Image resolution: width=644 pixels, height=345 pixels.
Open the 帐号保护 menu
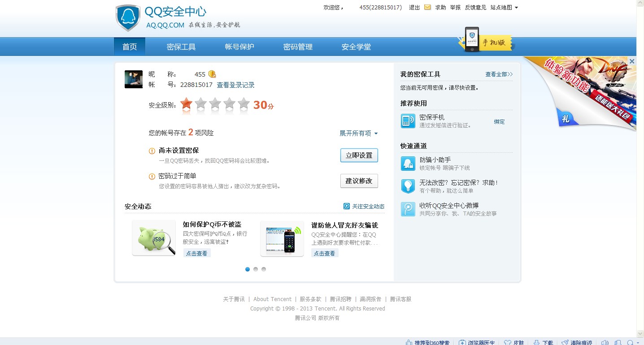(x=239, y=47)
